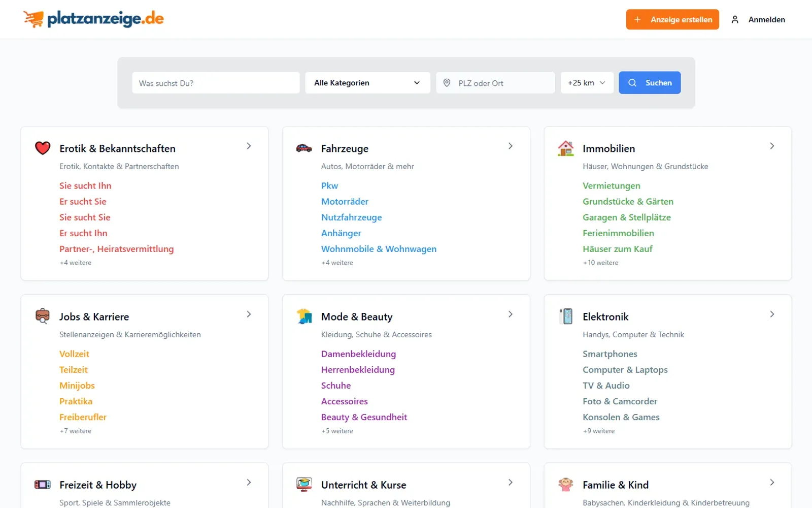The image size is (812, 508).
Task: Click +7 weitere under Jobs & Karriere
Action: [x=76, y=431]
